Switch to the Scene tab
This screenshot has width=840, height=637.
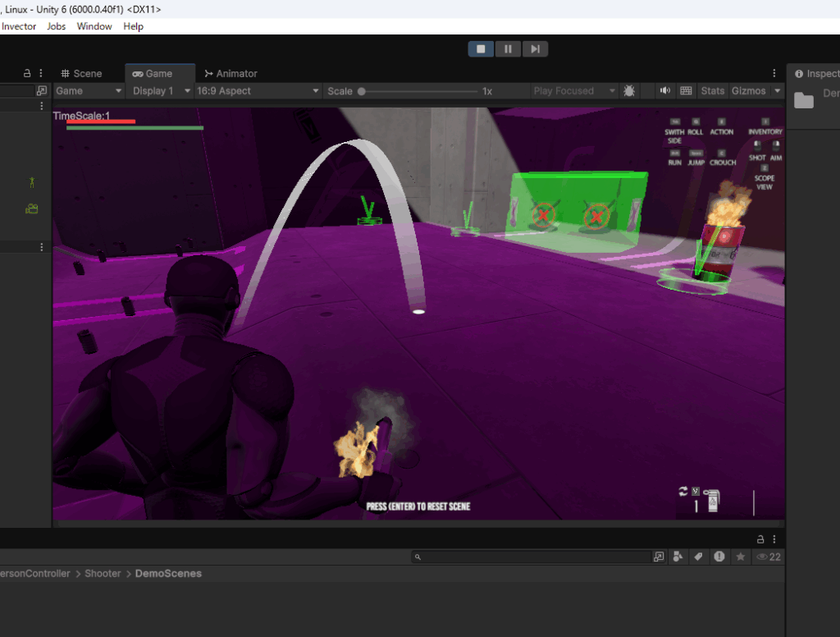click(81, 74)
